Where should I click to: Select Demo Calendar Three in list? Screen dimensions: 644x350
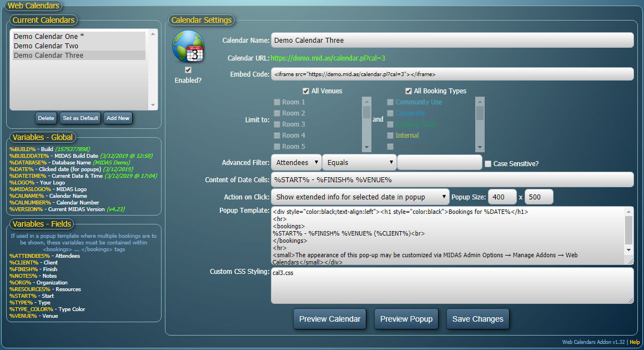[x=79, y=56]
